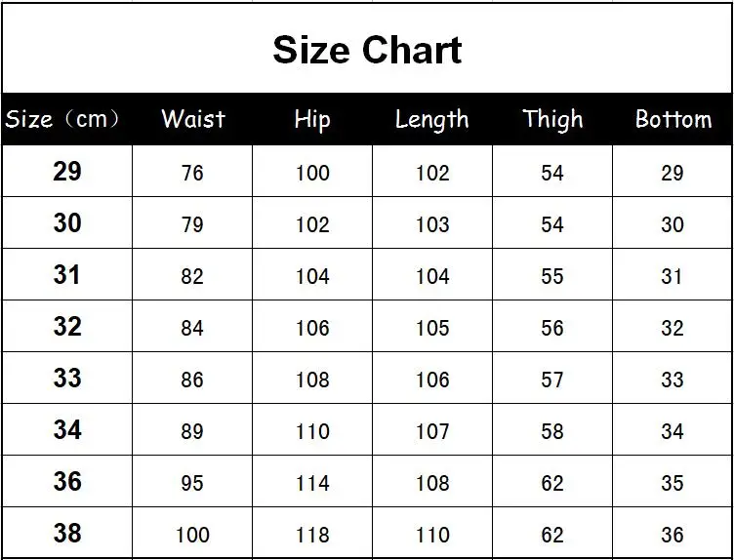Click the Length column header

[x=431, y=120]
